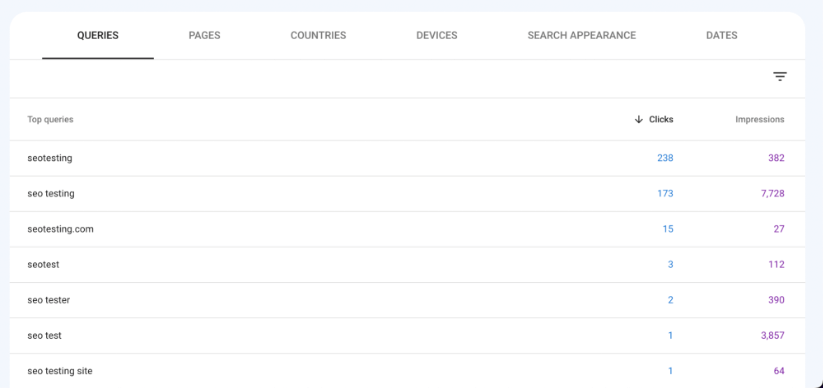This screenshot has width=823, height=388.
Task: Switch to the Queries tab
Action: [x=98, y=36]
